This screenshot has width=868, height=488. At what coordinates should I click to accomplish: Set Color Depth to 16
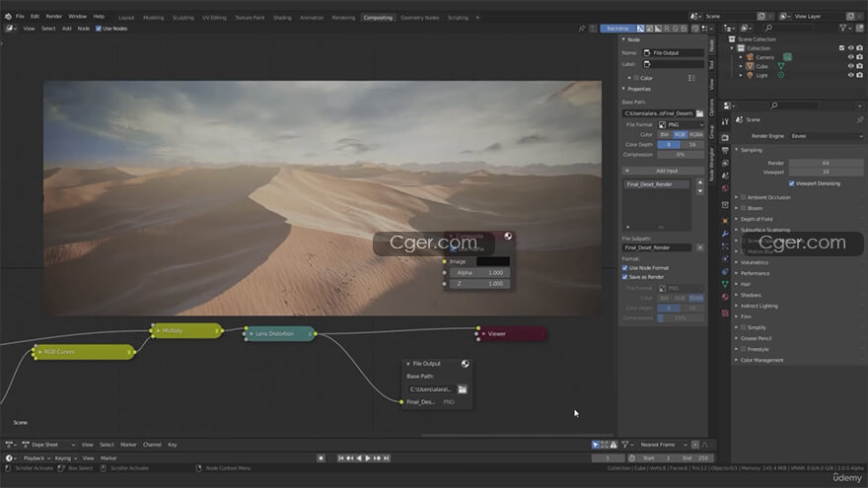point(692,144)
